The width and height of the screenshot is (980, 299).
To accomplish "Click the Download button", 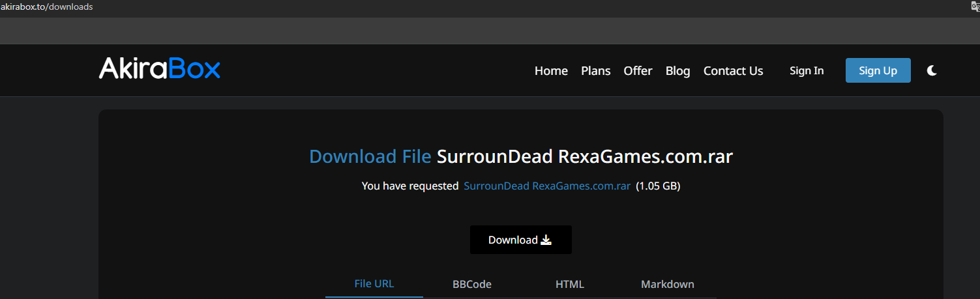I will coord(520,240).
